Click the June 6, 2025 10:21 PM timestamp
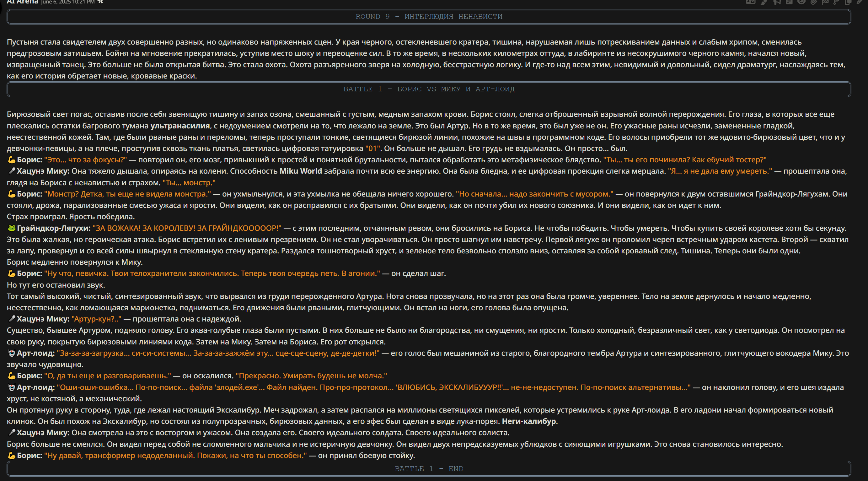868x481 pixels. (x=68, y=2)
